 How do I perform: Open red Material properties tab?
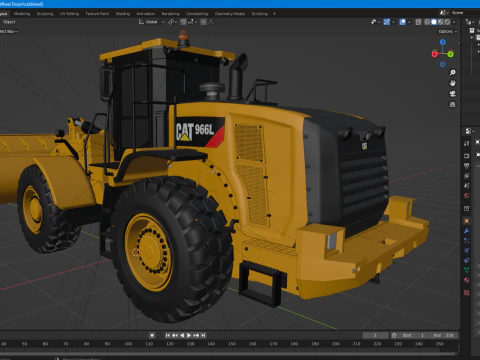467,280
